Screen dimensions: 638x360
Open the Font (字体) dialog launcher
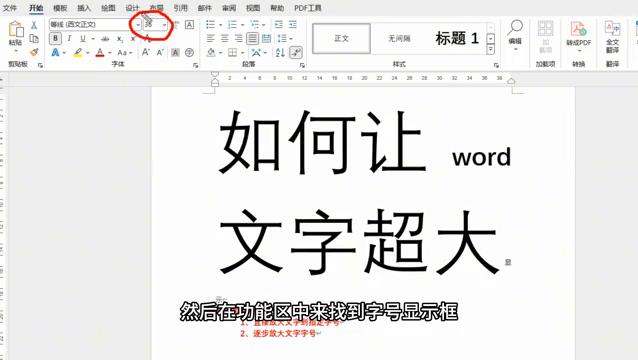tap(195, 65)
